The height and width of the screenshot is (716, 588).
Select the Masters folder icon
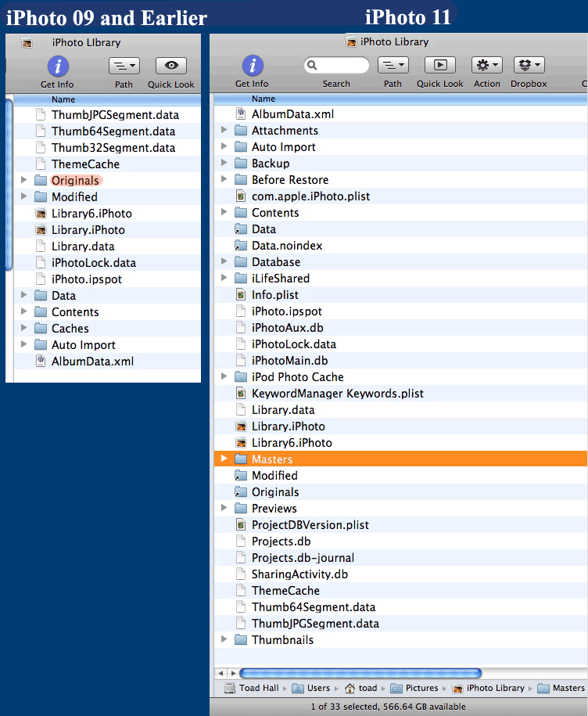click(x=241, y=459)
